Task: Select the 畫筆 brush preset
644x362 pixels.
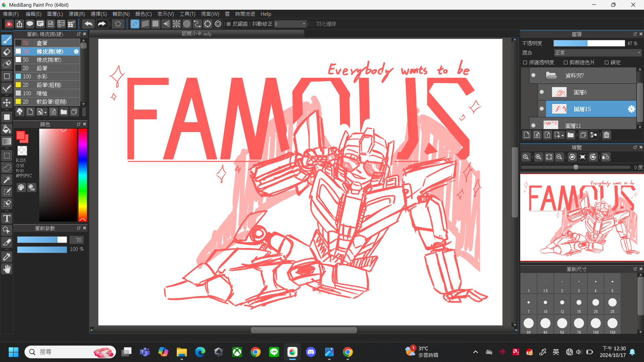Action: coord(47,43)
